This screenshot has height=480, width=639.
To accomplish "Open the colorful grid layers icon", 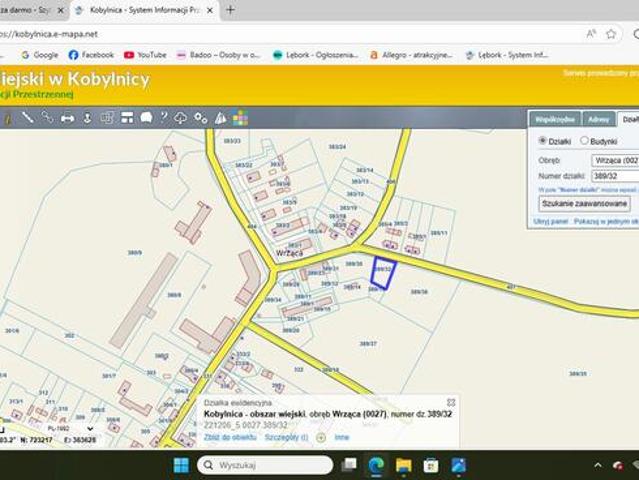I will (240, 118).
